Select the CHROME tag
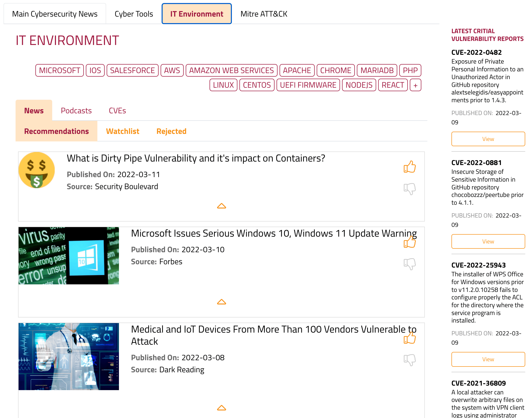Image resolution: width=532 pixels, height=418 pixels. pyautogui.click(x=336, y=70)
